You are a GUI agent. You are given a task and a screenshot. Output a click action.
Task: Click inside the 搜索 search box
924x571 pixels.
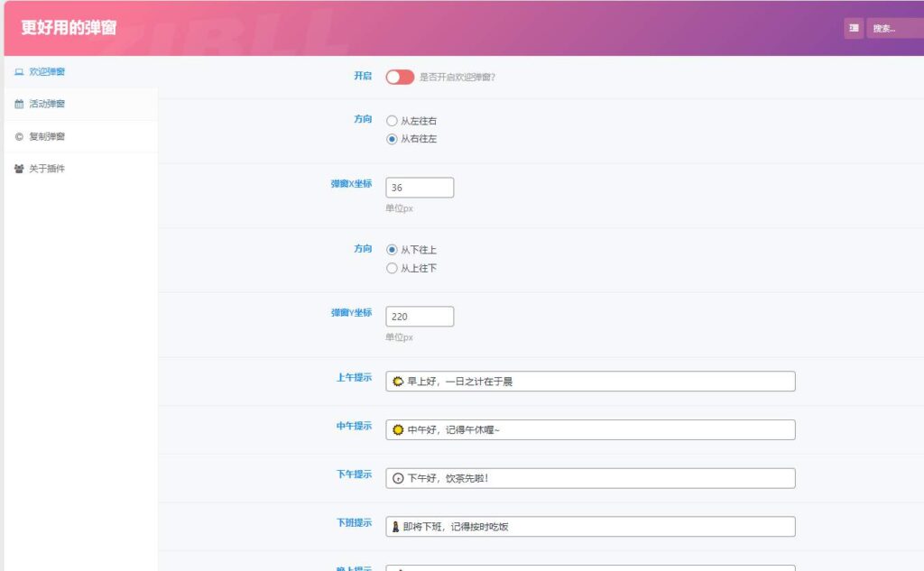pyautogui.click(x=895, y=29)
